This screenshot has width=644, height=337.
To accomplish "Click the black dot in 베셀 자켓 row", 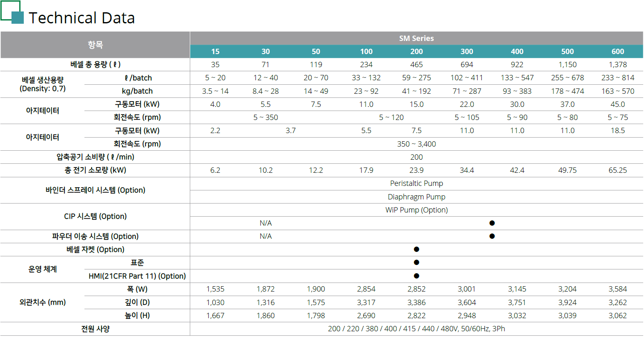I will click(x=416, y=249).
